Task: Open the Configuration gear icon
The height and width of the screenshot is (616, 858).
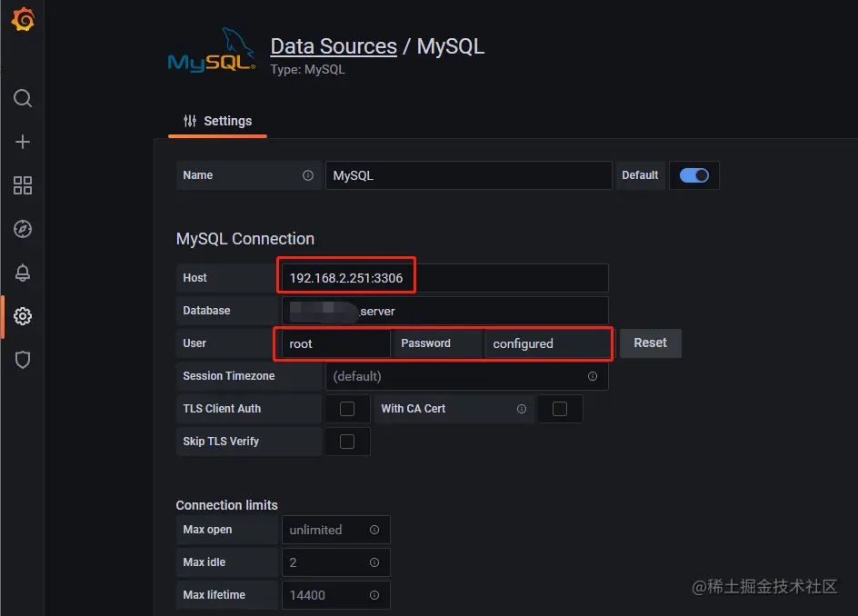Action: [23, 316]
